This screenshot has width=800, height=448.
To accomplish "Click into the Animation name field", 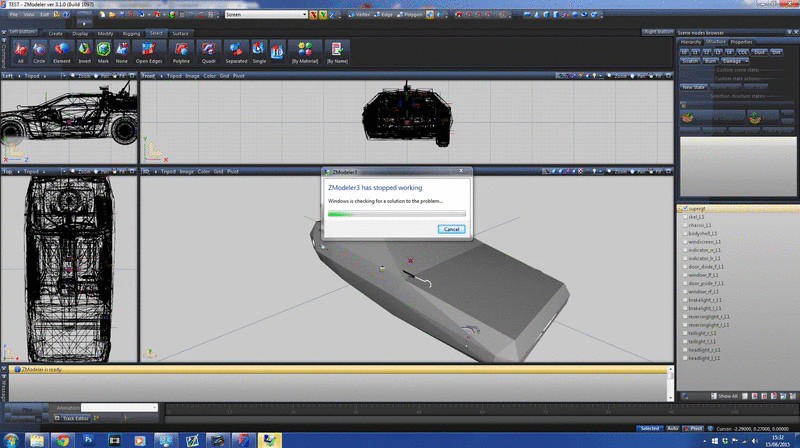I will click(x=117, y=407).
